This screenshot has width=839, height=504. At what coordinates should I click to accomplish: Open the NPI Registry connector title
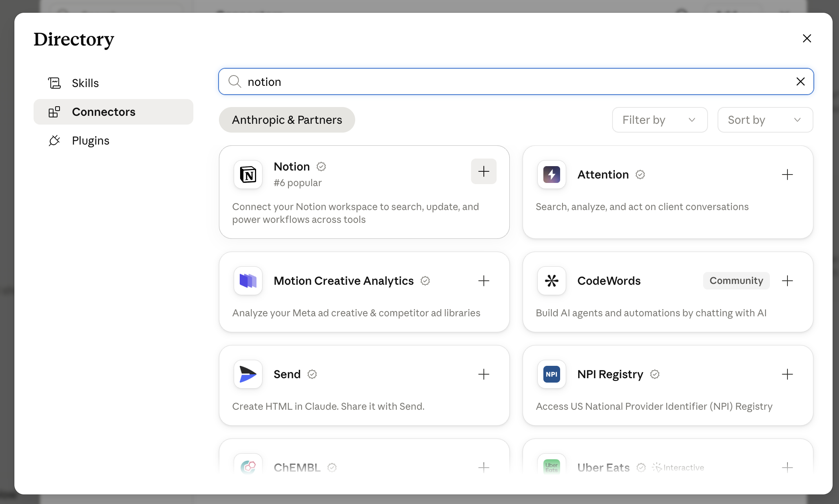(x=610, y=374)
